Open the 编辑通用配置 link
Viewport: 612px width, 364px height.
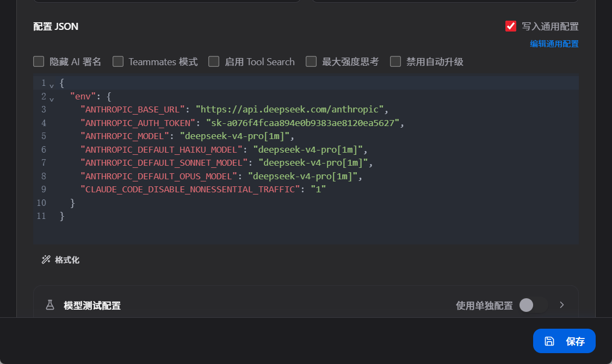click(x=554, y=43)
